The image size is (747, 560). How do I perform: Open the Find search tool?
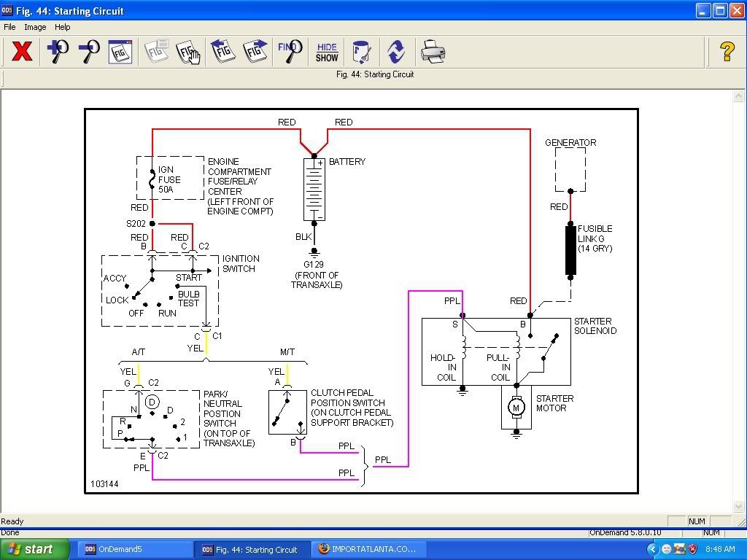290,52
